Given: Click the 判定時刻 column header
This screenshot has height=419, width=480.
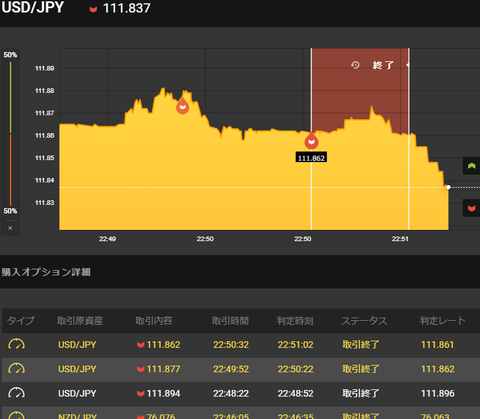Looking at the screenshot, I should (295, 321).
